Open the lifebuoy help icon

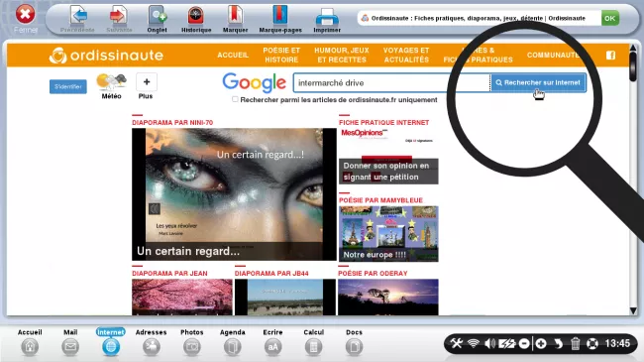pyautogui.click(x=592, y=343)
